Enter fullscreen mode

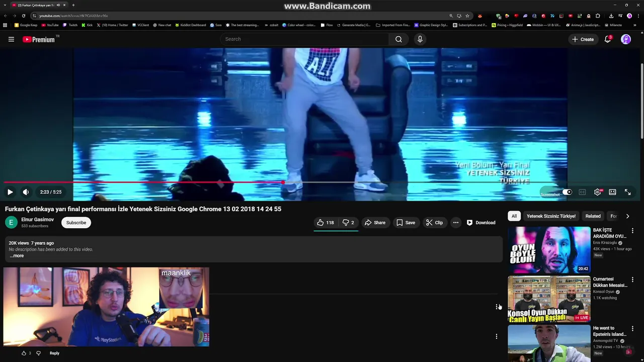[x=628, y=192]
